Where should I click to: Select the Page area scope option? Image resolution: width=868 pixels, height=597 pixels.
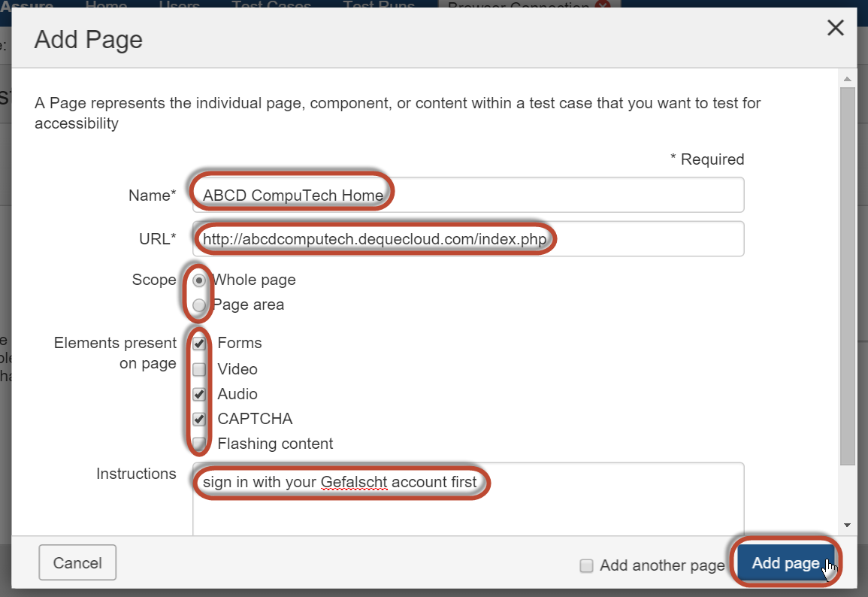coord(199,305)
